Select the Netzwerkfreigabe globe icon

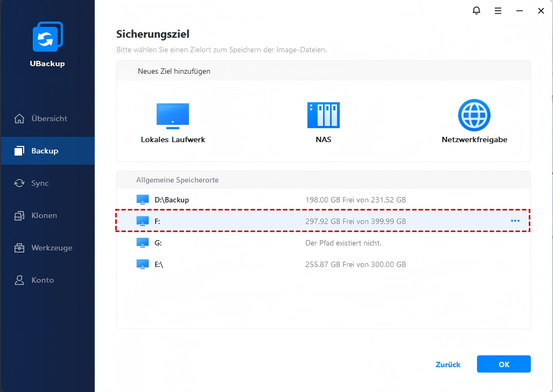point(474,115)
